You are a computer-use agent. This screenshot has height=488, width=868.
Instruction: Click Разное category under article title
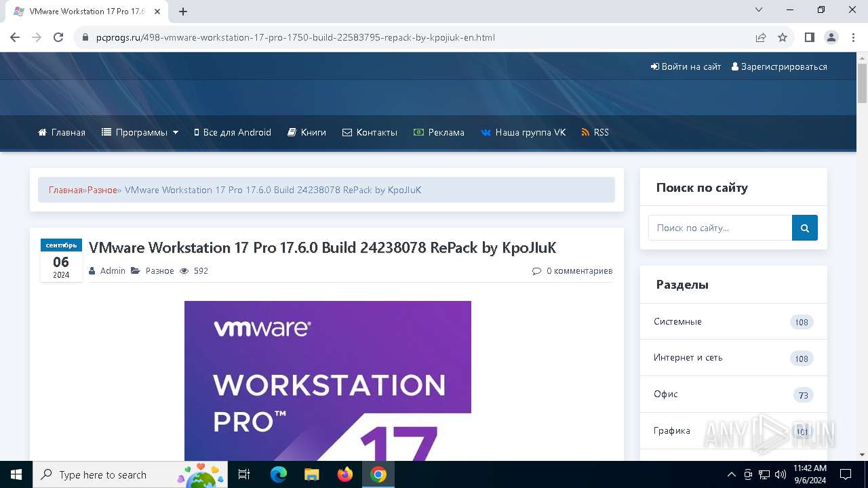[159, 270]
